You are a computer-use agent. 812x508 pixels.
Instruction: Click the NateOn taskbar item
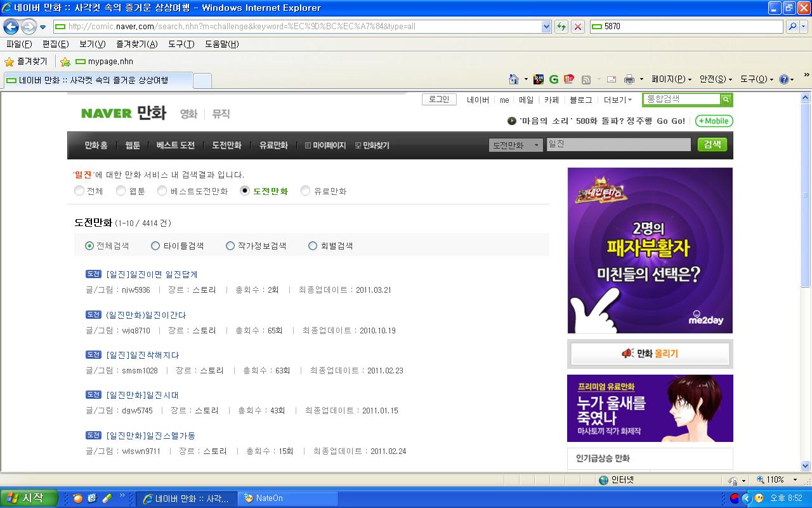pyautogui.click(x=287, y=498)
